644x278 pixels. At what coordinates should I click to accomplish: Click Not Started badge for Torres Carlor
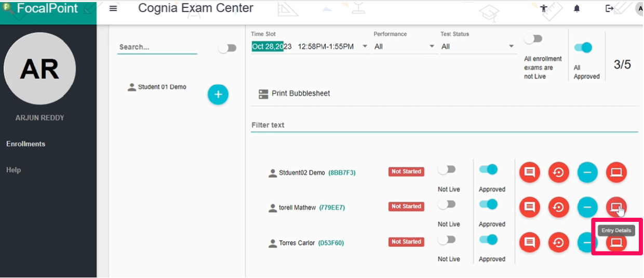406,242
